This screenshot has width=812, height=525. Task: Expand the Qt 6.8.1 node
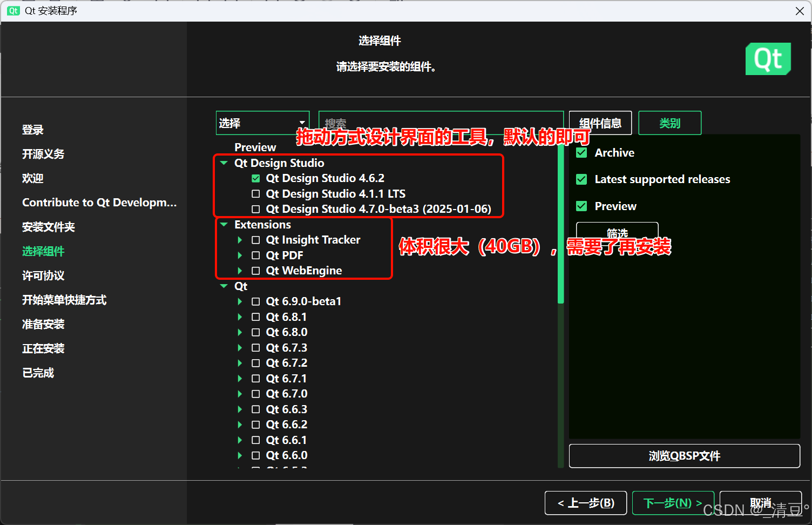(240, 317)
